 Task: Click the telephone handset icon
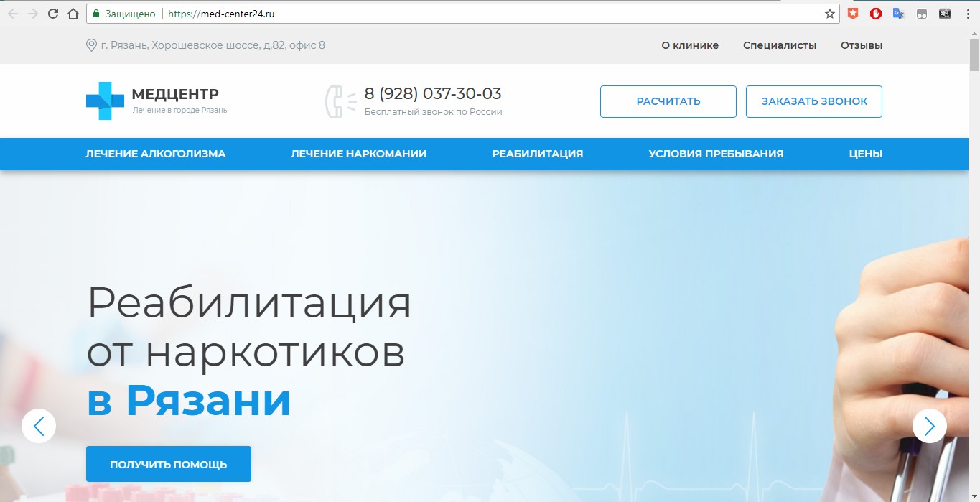pyautogui.click(x=340, y=101)
